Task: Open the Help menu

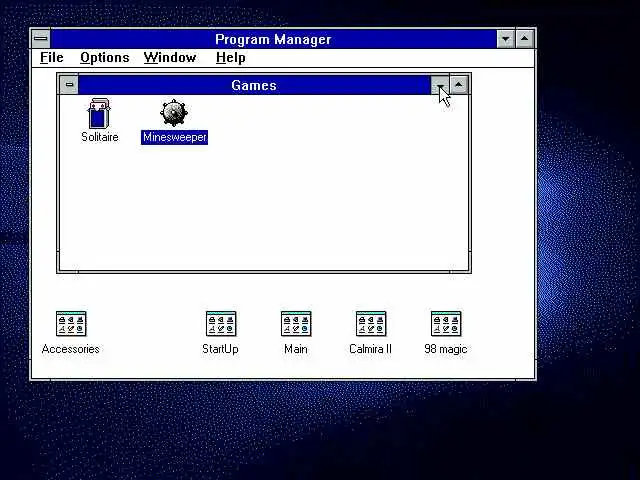Action: point(231,58)
